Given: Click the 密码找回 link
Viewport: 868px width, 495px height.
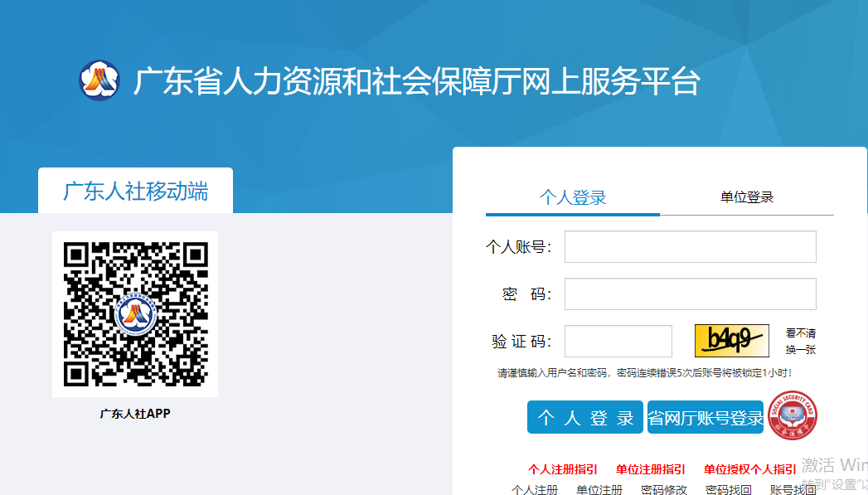Looking at the screenshot, I should coord(729,489).
